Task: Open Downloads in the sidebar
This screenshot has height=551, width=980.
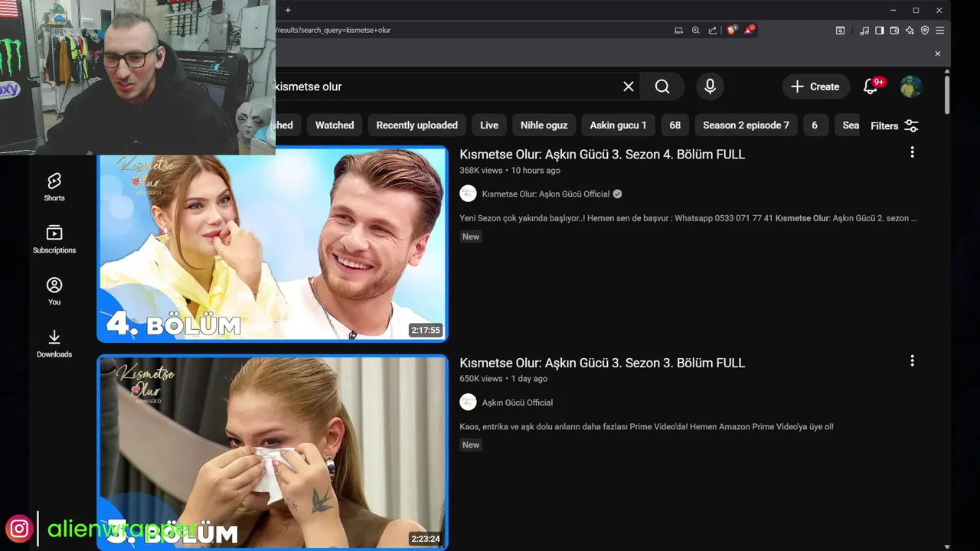Action: [x=54, y=343]
